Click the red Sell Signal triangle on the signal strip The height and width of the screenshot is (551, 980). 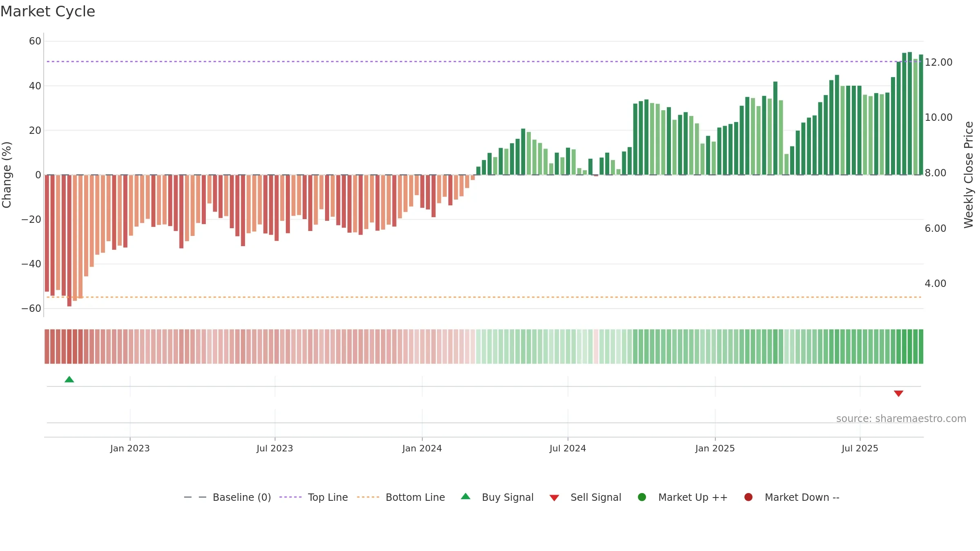pos(898,393)
